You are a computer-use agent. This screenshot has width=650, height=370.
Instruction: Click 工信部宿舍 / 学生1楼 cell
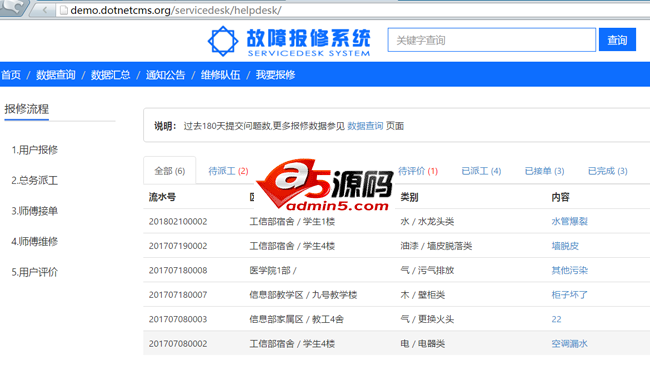tap(292, 221)
